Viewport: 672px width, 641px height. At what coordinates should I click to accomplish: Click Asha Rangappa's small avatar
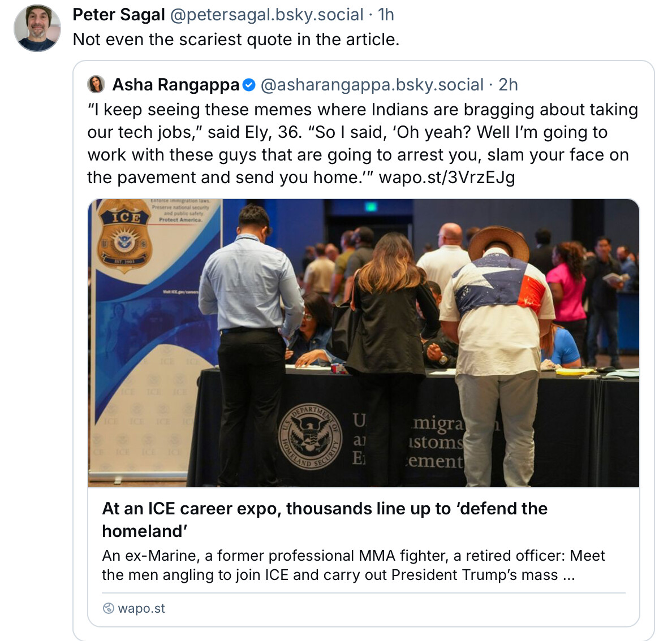pos(97,84)
